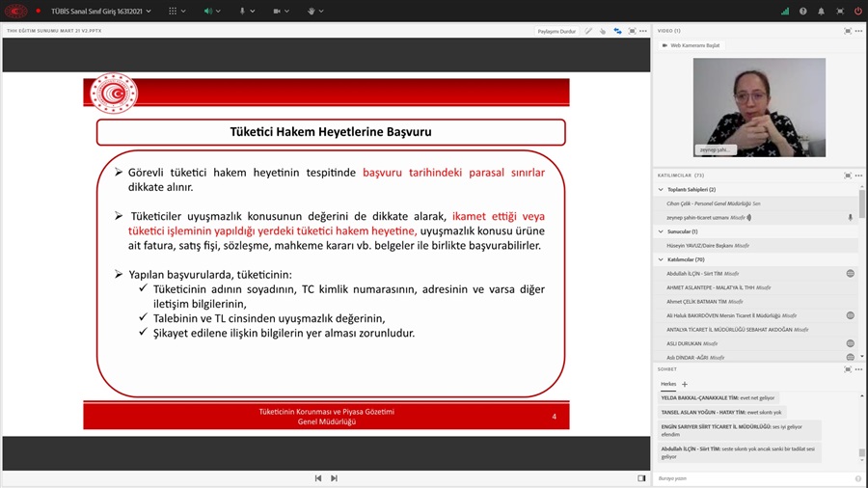Click the attendee list scrollbar thumb
Image resolution: width=868 pixels, height=488 pixels.
pos(862,204)
